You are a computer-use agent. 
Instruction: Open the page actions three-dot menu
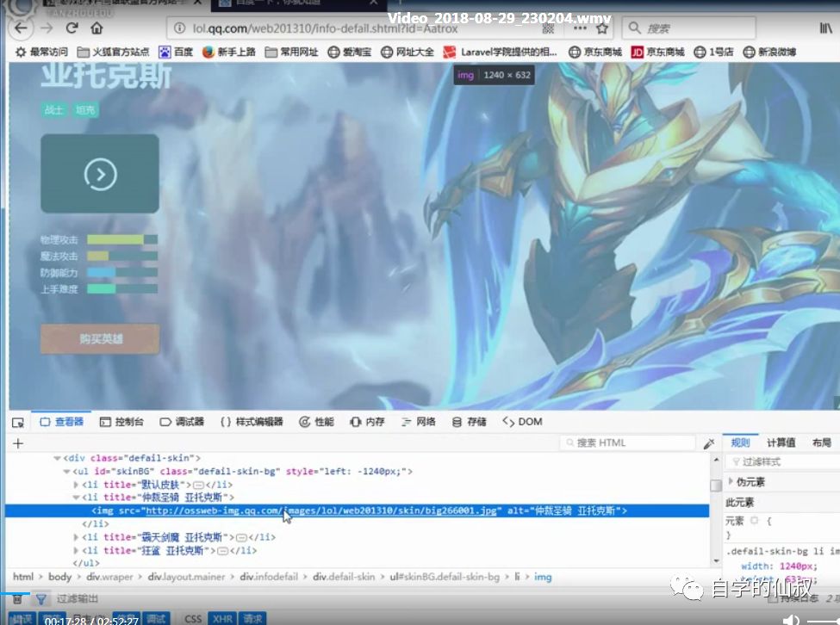[580, 28]
